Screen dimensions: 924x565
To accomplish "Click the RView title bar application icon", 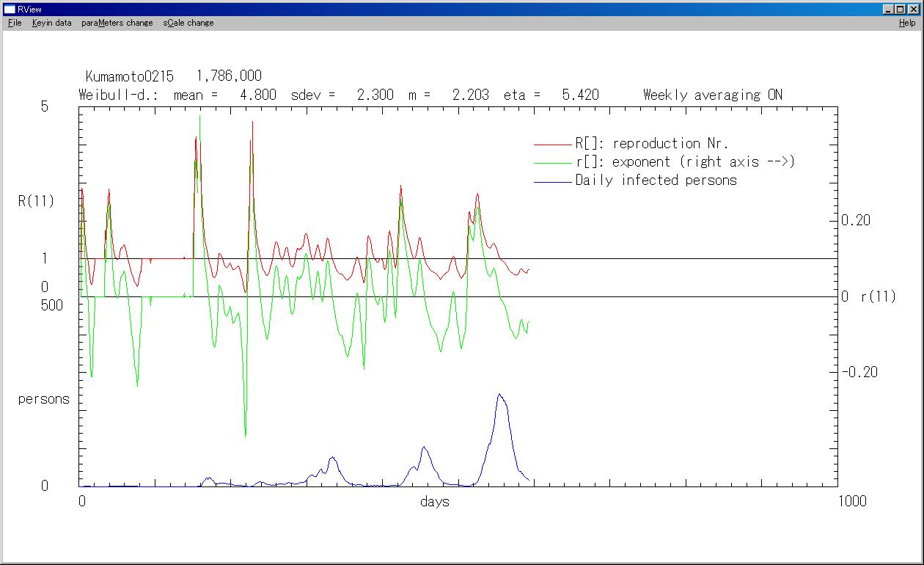I will click(x=10, y=10).
